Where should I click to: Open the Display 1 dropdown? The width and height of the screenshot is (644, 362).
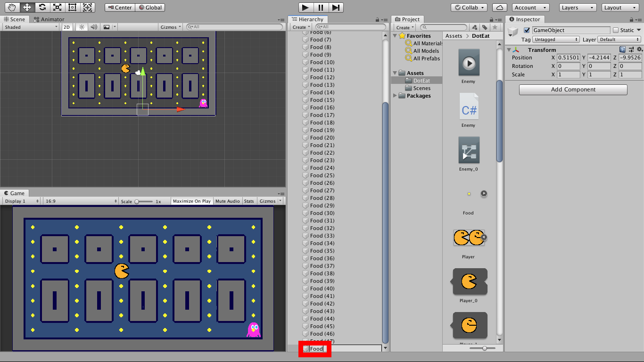point(22,201)
